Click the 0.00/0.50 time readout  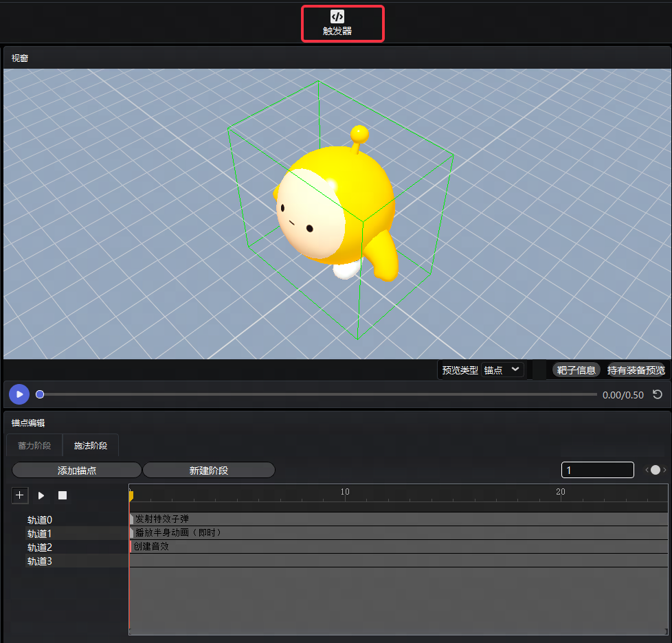(x=623, y=395)
